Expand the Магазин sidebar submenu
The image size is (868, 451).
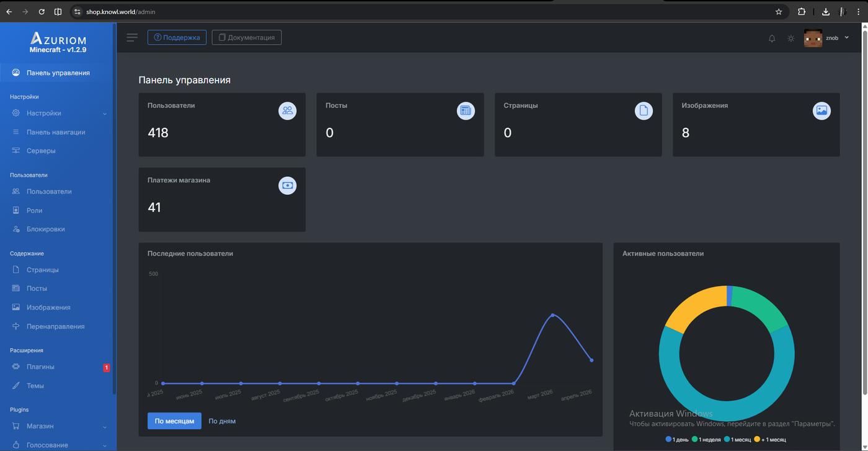tap(58, 426)
